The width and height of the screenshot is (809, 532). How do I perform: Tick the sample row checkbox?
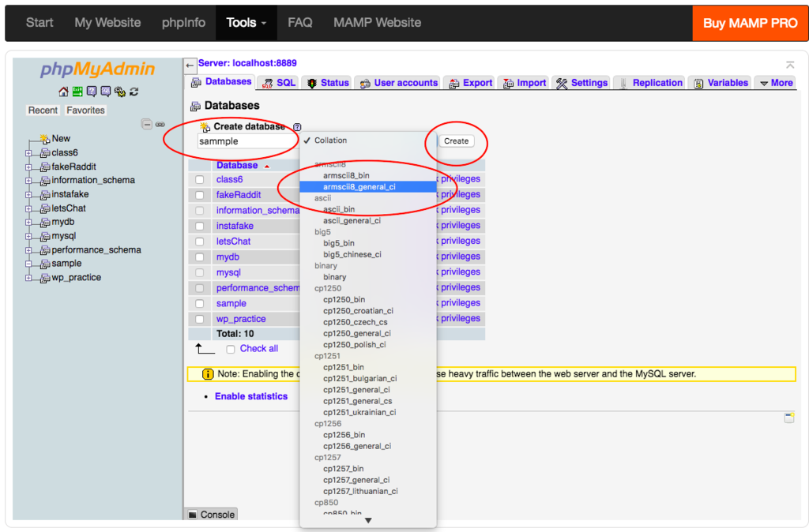pos(200,304)
